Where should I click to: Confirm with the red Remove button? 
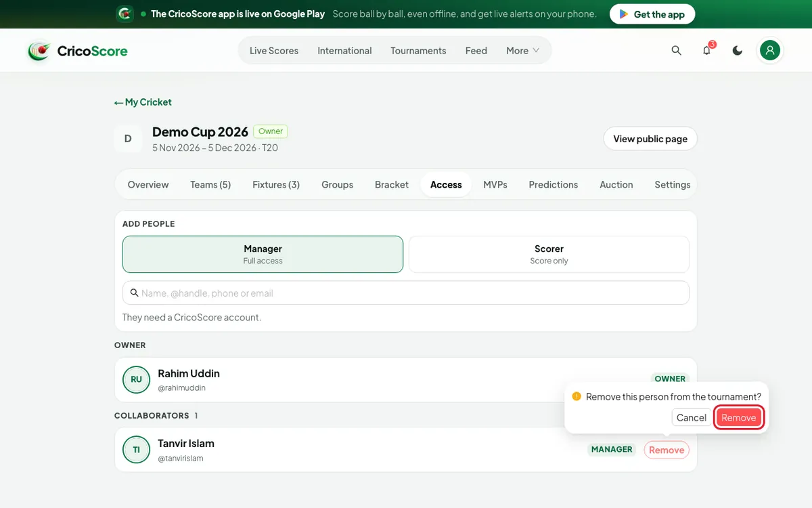pos(739,417)
